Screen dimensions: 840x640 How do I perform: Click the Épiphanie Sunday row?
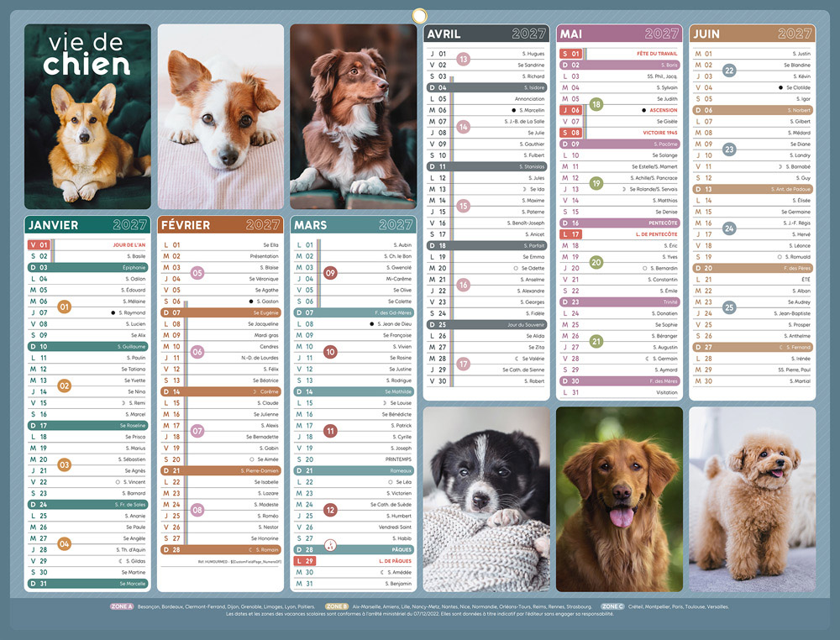click(x=87, y=267)
